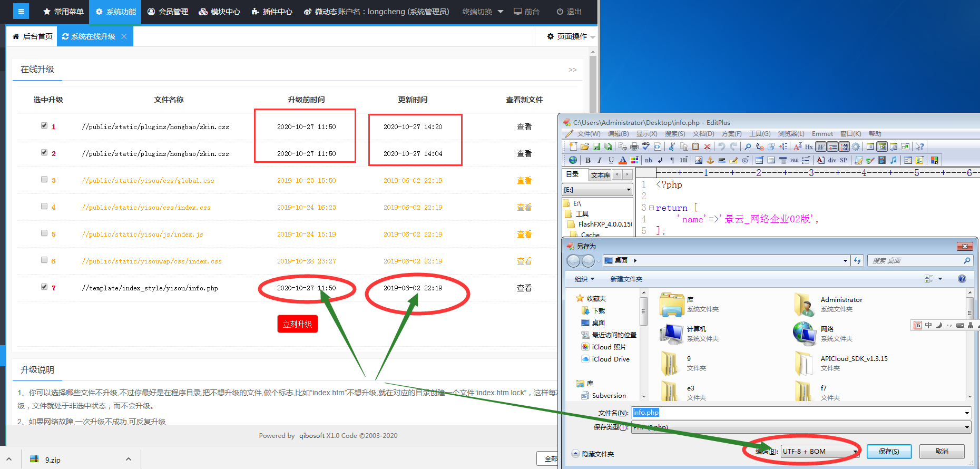980x469 pixels.
Task: Click the red 立刻升级 button
Action: [298, 324]
